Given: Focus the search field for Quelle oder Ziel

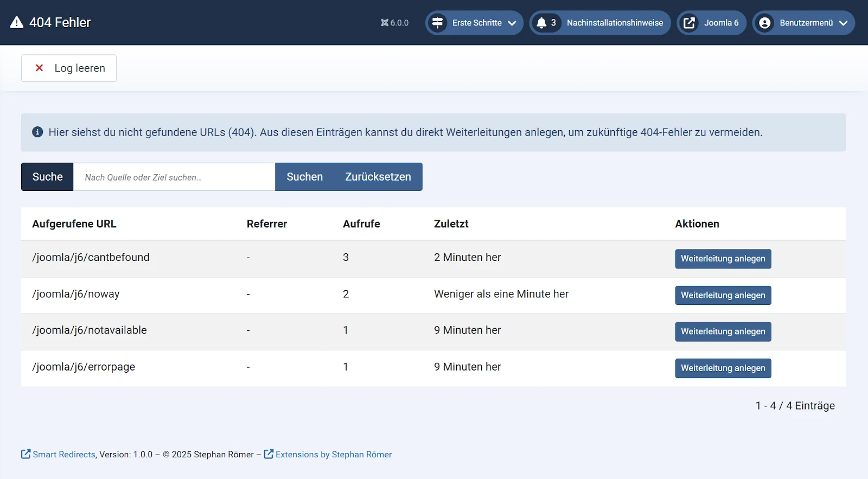Looking at the screenshot, I should 174,177.
